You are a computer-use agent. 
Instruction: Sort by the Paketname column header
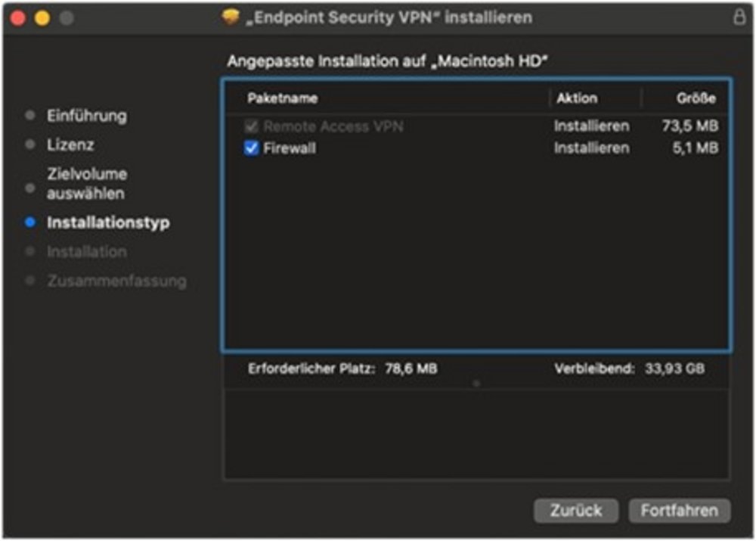tap(283, 98)
